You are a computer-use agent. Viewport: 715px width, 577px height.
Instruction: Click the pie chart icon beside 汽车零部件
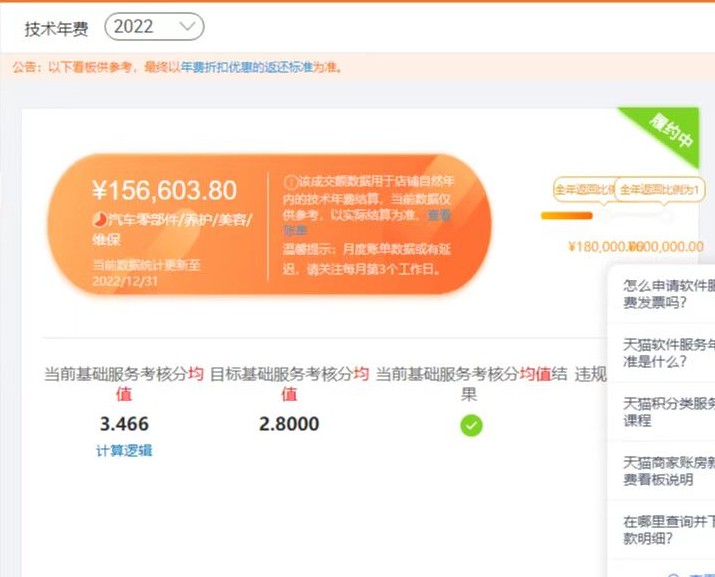[x=99, y=220]
